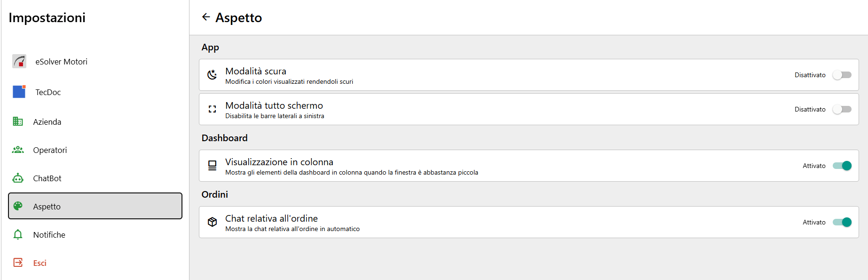Click the Azienda building icon
The image size is (868, 280).
tap(18, 121)
